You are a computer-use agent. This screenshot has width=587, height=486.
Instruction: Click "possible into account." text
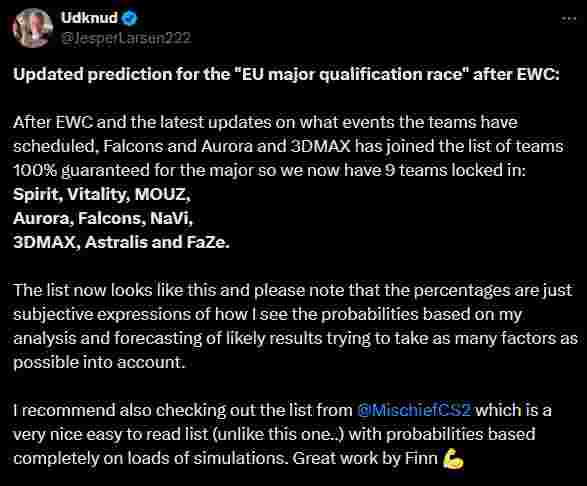click(99, 362)
